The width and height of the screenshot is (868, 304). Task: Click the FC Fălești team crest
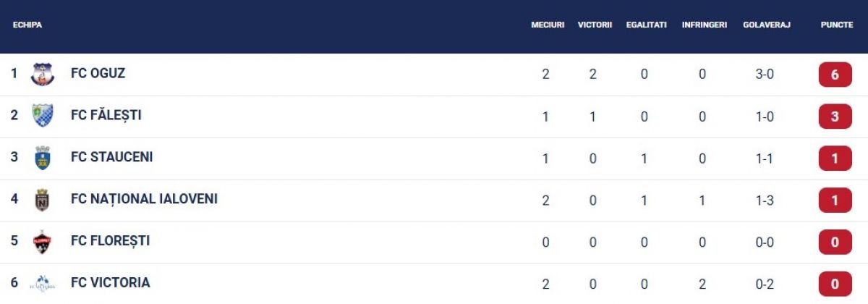click(x=43, y=116)
